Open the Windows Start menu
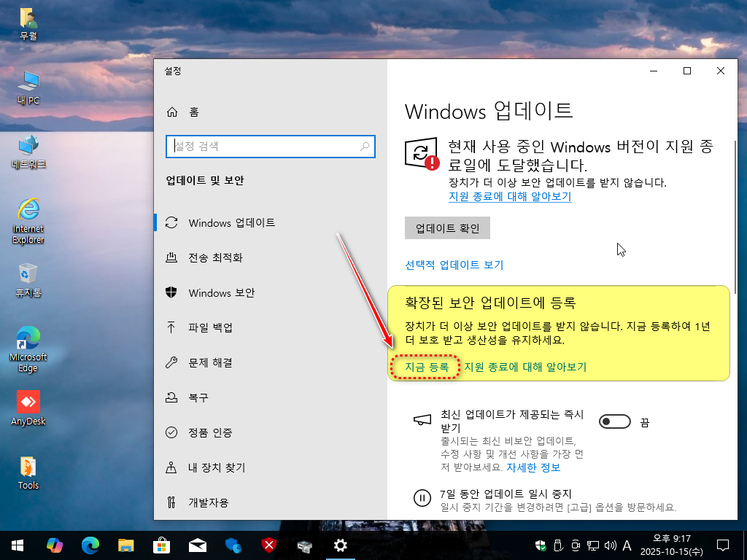Image resolution: width=747 pixels, height=560 pixels. (18, 545)
